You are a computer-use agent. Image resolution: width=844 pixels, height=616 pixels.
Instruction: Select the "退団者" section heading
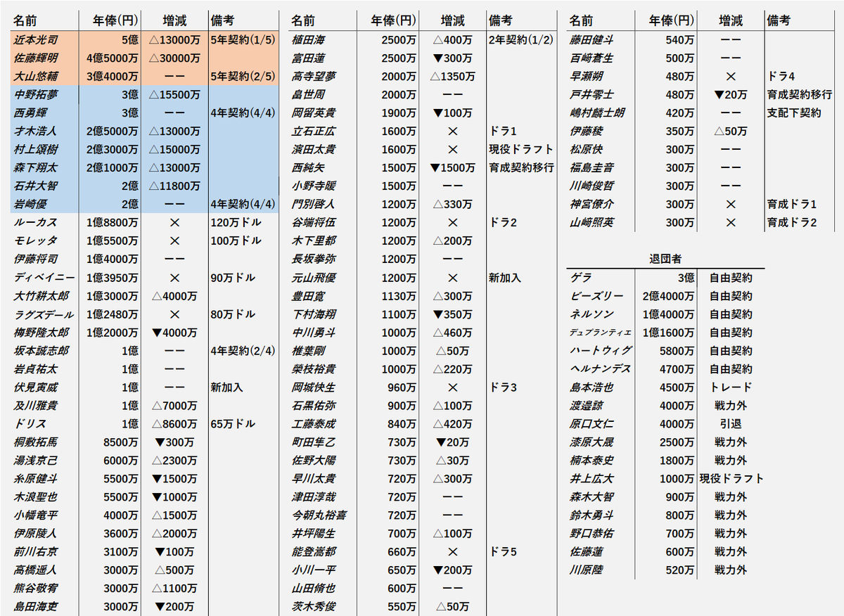[665, 259]
